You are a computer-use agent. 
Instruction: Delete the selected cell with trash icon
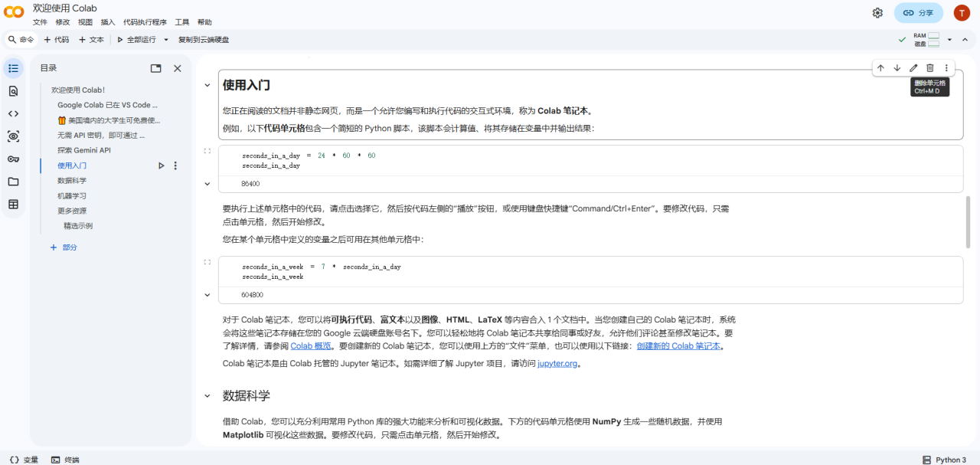coord(929,67)
